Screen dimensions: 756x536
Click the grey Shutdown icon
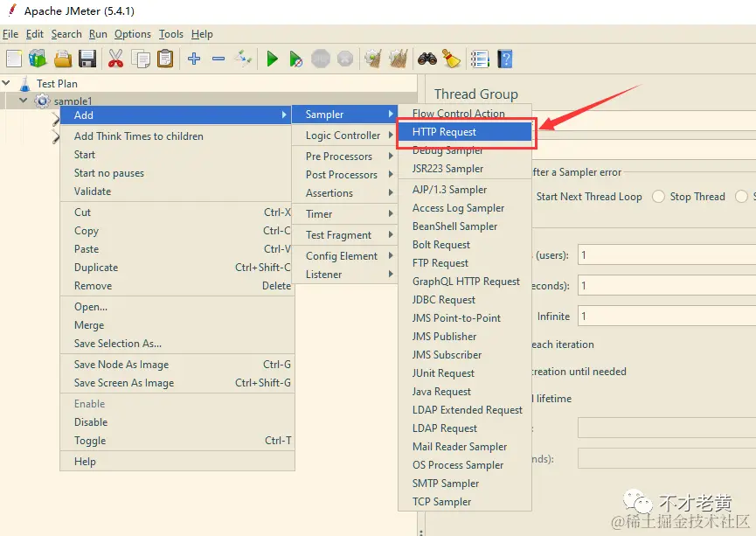345,59
